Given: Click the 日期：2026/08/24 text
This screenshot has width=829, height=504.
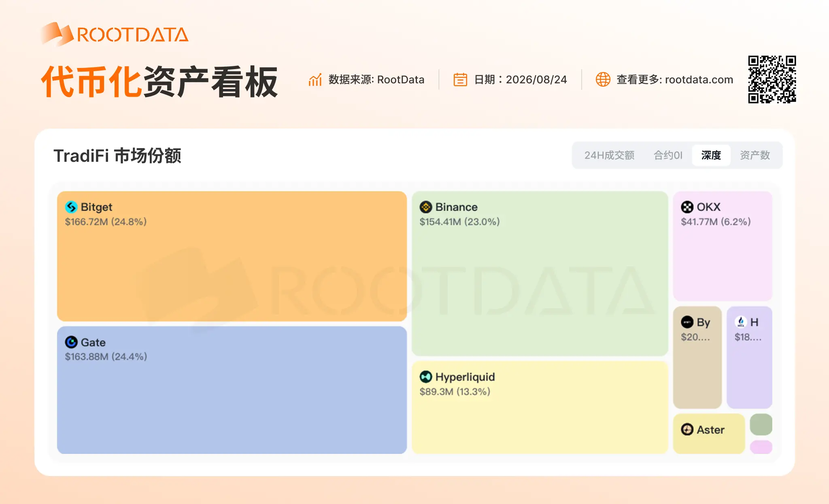Looking at the screenshot, I should click(x=521, y=80).
